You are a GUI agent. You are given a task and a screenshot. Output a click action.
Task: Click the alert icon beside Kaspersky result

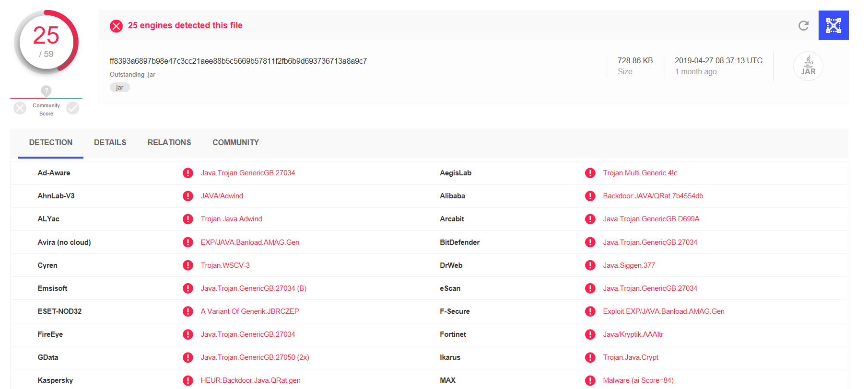coord(188,380)
